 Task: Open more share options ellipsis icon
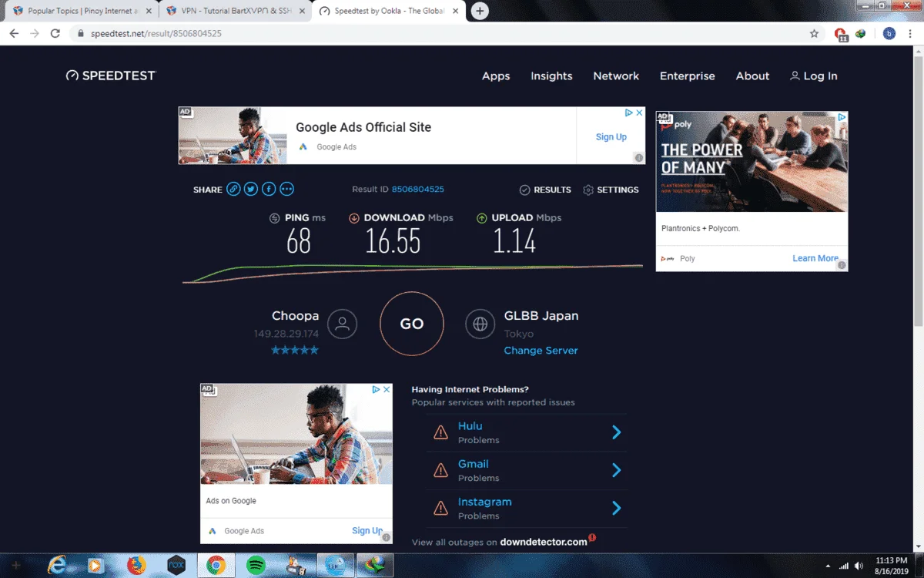tap(286, 189)
